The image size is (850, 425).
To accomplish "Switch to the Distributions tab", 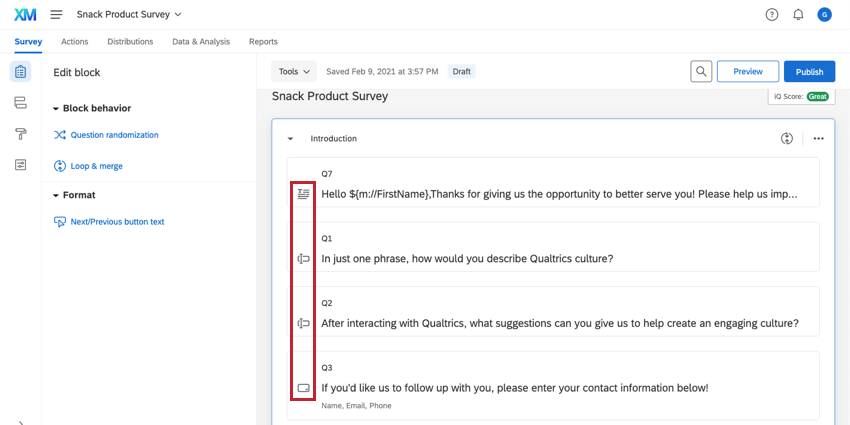I will [x=130, y=42].
